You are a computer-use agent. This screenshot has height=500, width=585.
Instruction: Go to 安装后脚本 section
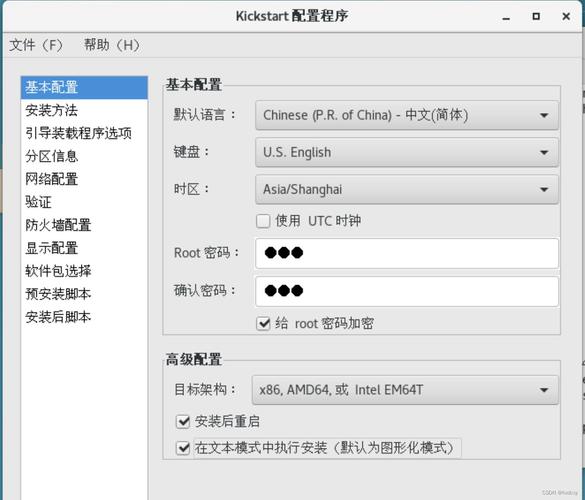pyautogui.click(x=84, y=317)
